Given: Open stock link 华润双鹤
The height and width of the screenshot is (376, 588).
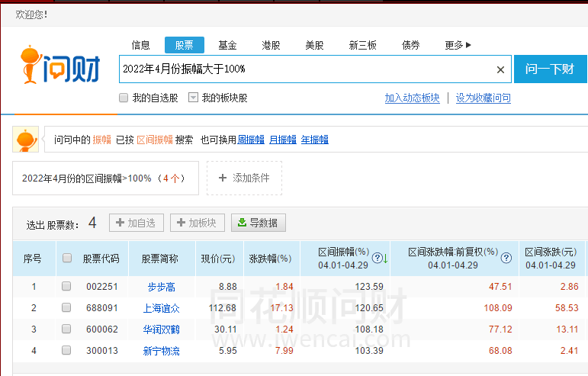Looking at the screenshot, I should 161,329.
